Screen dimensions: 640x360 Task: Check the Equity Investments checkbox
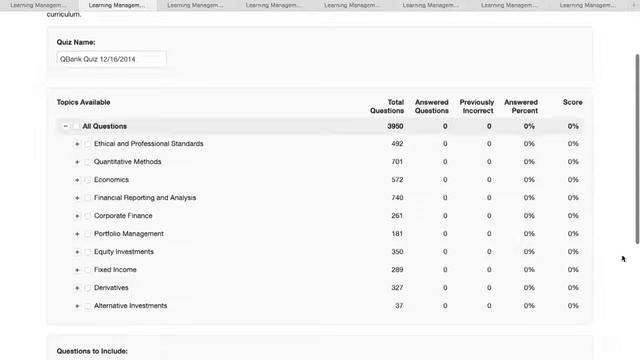pyautogui.click(x=87, y=252)
